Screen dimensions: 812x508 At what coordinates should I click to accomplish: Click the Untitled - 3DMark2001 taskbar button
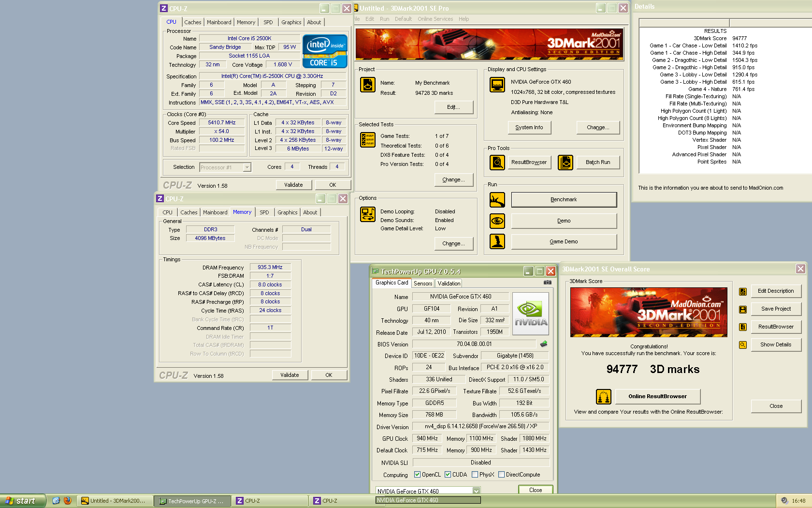click(115, 501)
